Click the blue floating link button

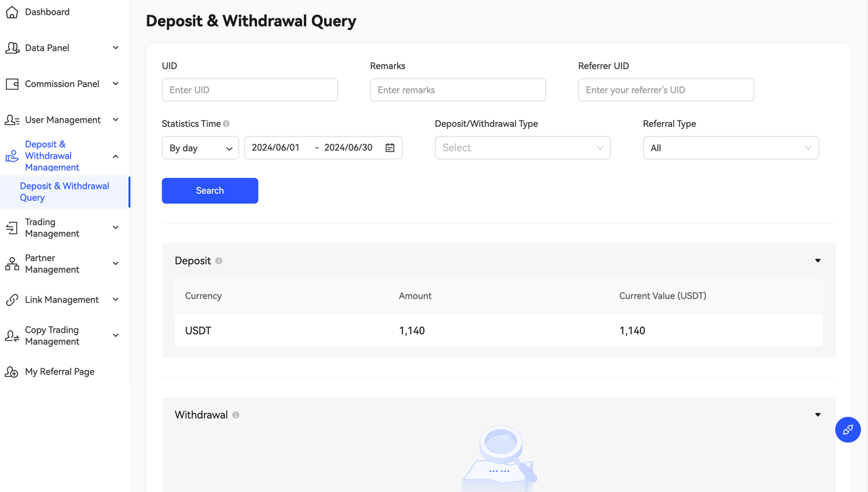[848, 430]
